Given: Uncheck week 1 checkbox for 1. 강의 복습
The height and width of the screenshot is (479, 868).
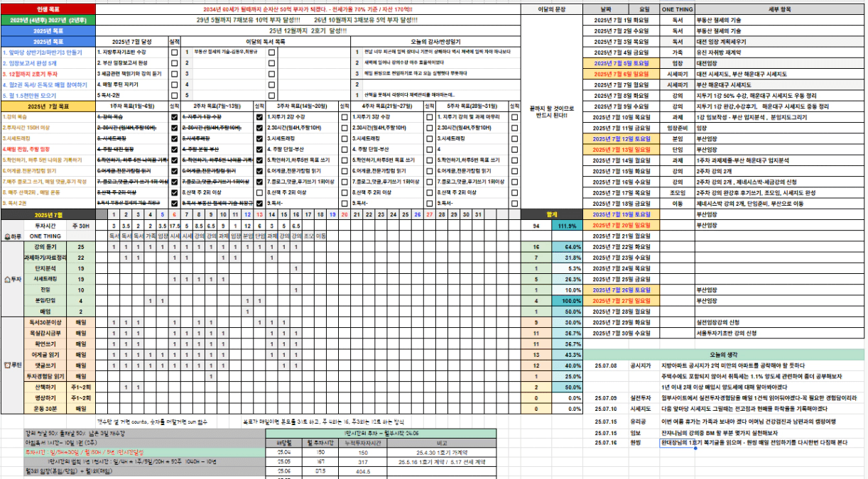Looking at the screenshot, I should tap(174, 116).
